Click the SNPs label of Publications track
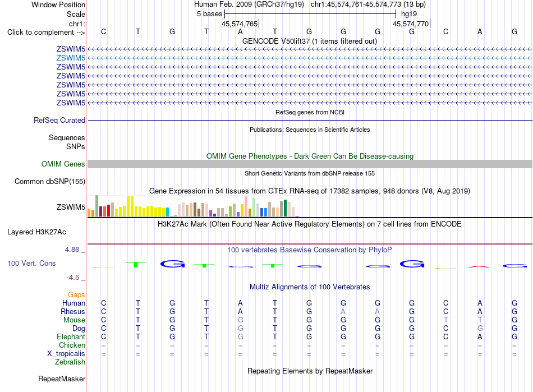 (x=76, y=146)
